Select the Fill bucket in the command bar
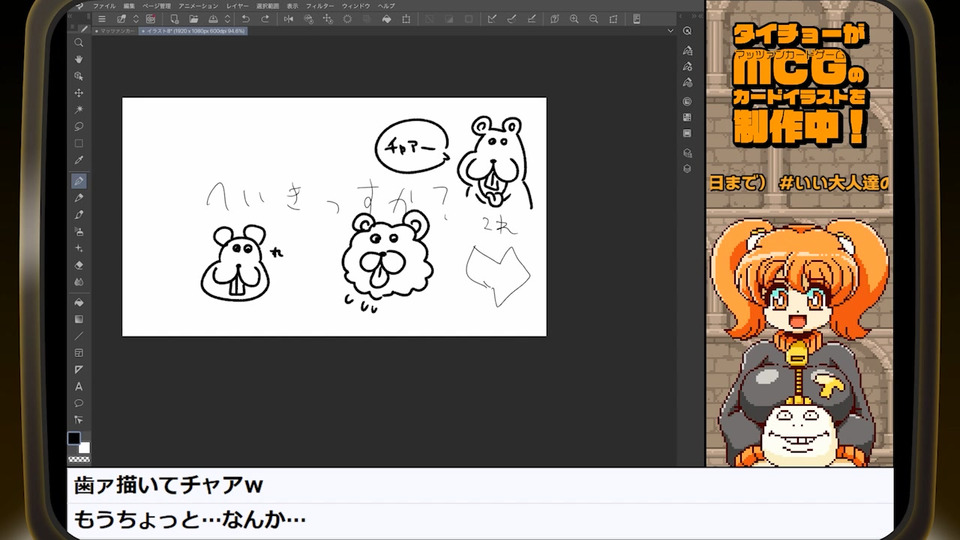960x540 pixels. pyautogui.click(x=385, y=18)
